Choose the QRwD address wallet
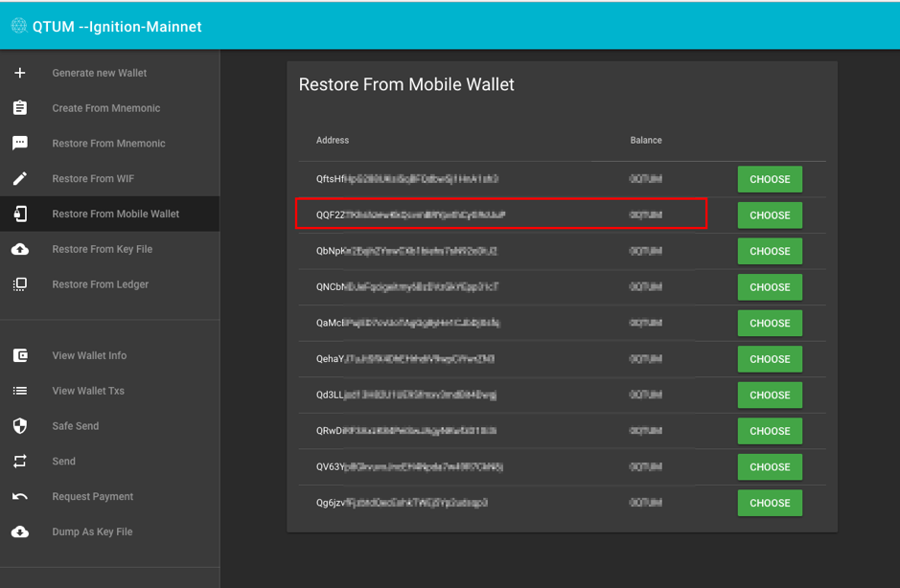 770,431
